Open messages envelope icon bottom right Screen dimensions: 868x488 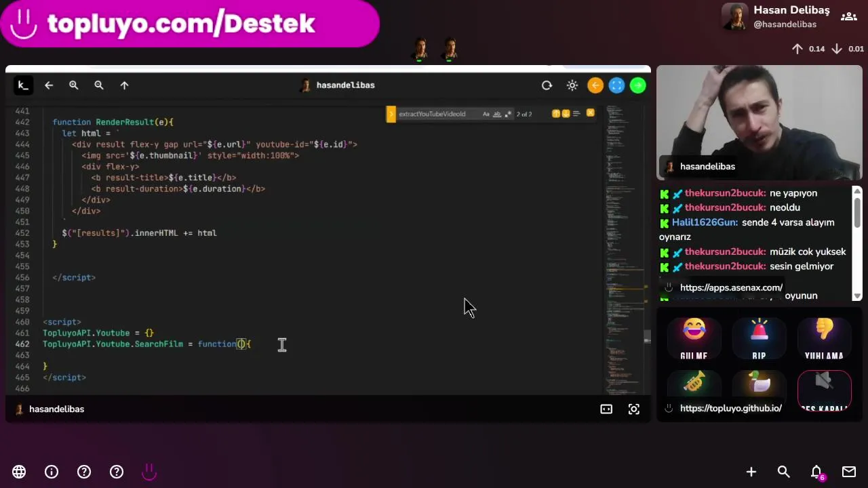tap(849, 472)
